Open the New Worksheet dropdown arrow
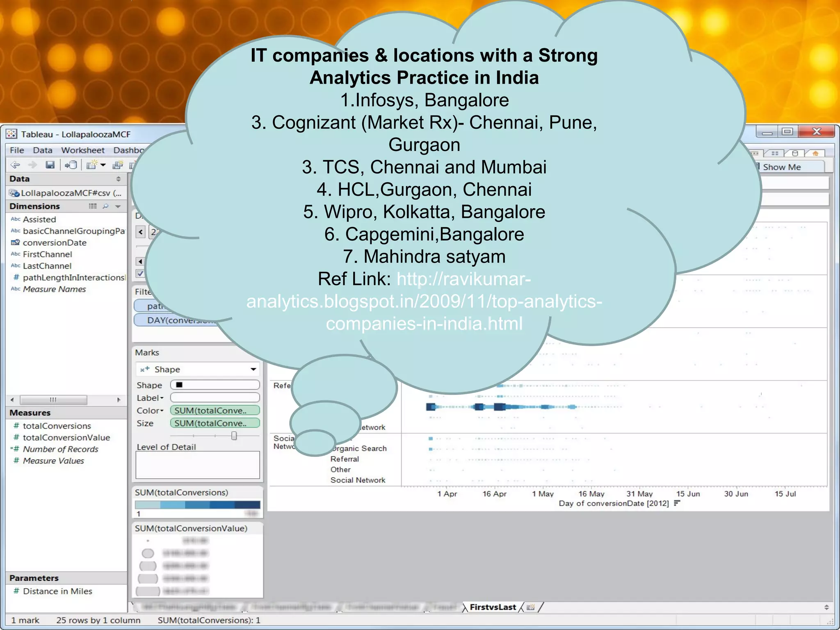The height and width of the screenshot is (630, 840). tap(103, 165)
